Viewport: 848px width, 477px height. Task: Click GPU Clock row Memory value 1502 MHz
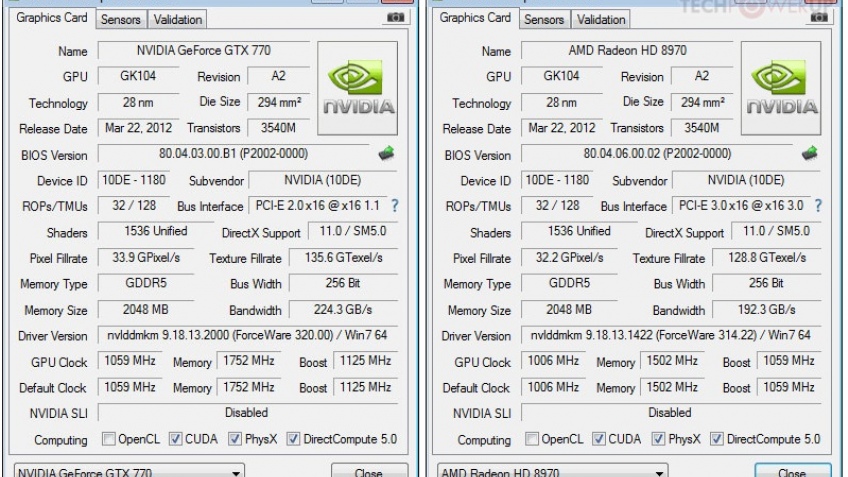pyautogui.click(x=672, y=361)
